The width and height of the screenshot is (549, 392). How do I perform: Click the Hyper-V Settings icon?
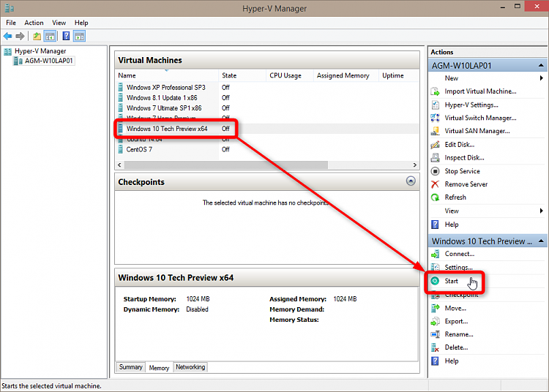(436, 105)
